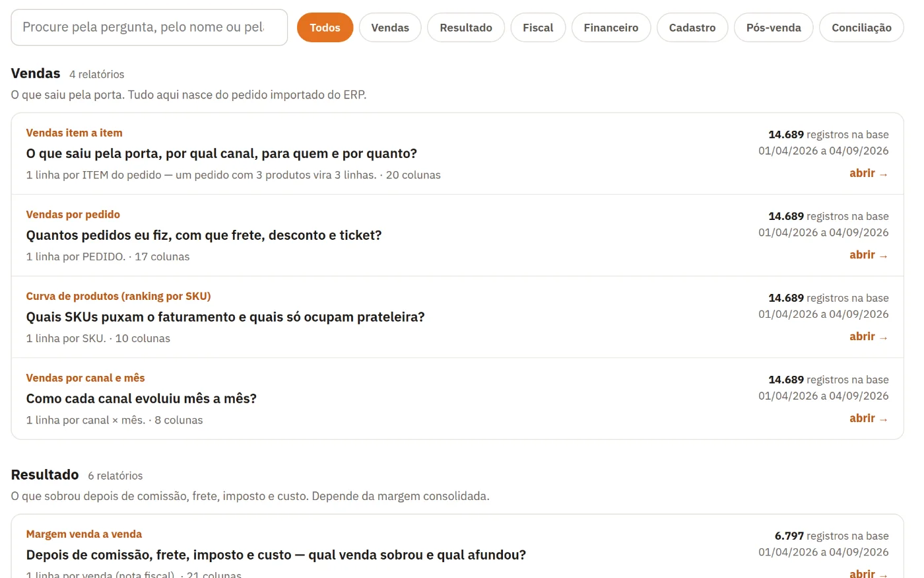Filter reports by Vendas category
Viewport: 924px width, 578px height.
390,28
